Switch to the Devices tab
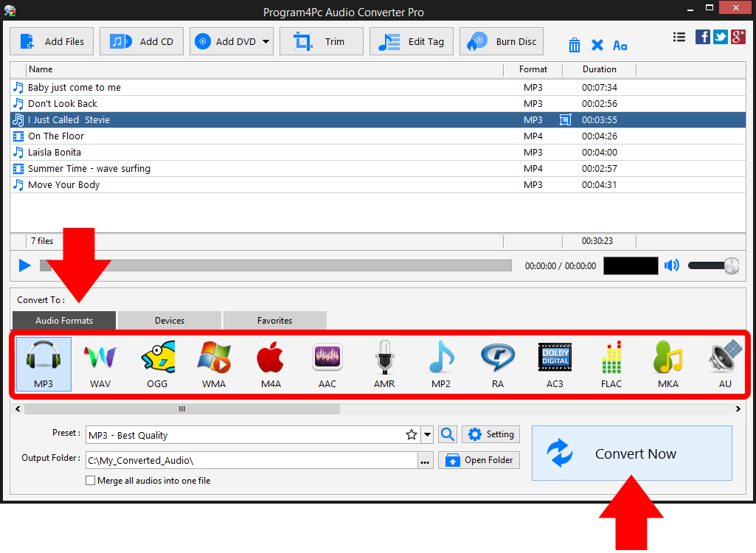 [x=169, y=320]
